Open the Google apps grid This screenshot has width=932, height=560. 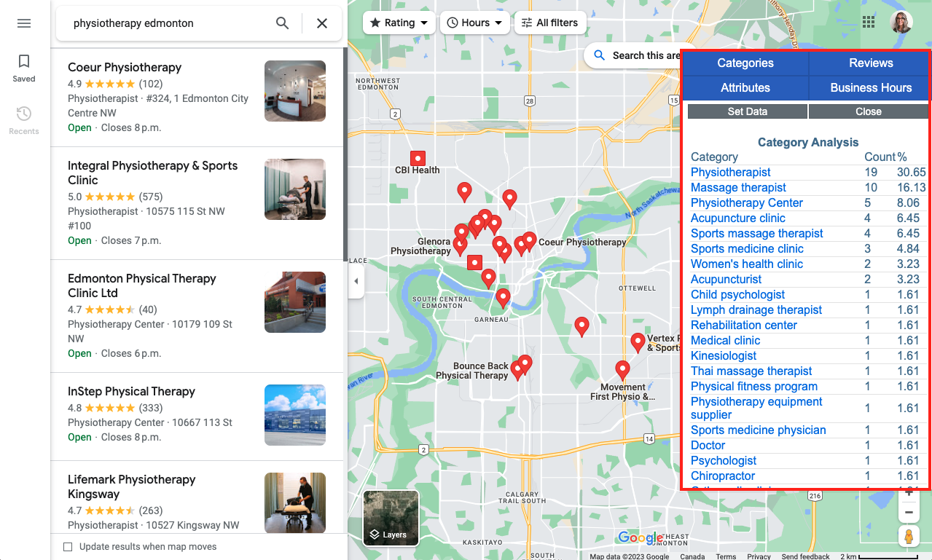(x=869, y=22)
